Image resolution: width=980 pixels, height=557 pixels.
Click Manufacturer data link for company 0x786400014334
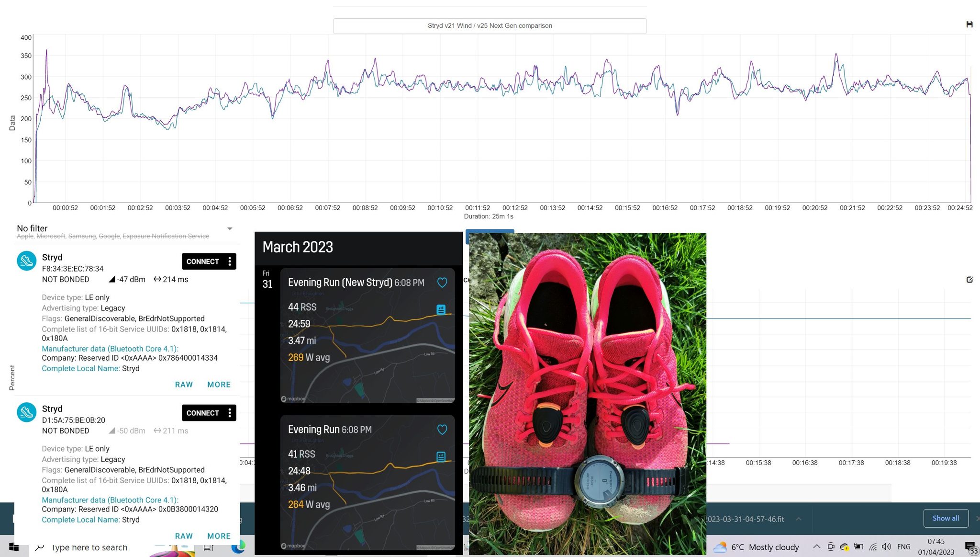110,349
